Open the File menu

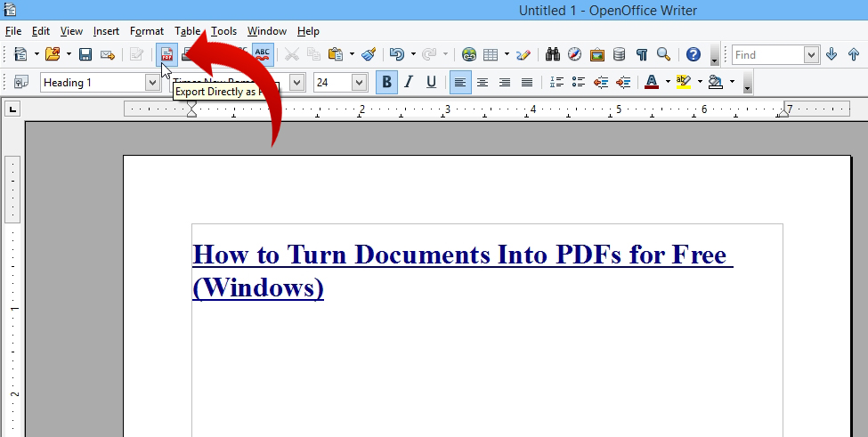[x=13, y=31]
